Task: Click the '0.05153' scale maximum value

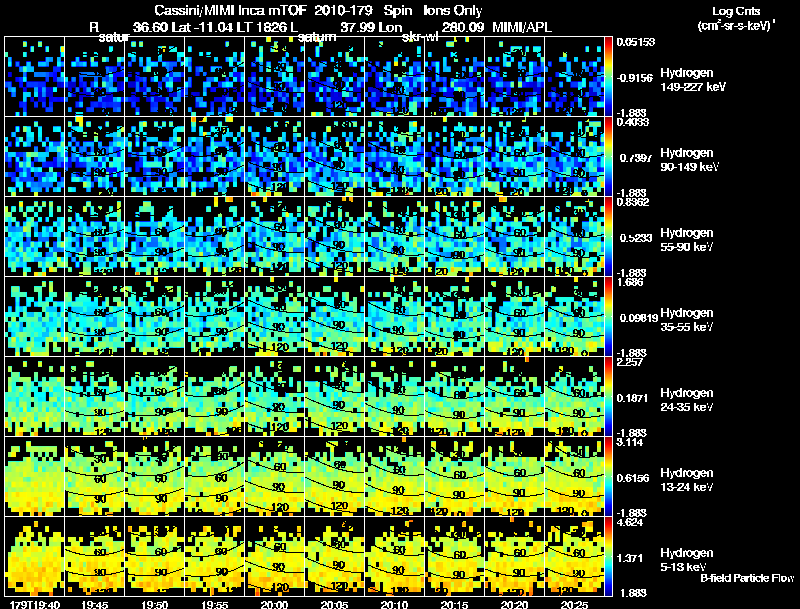Action: pyautogui.click(x=636, y=42)
